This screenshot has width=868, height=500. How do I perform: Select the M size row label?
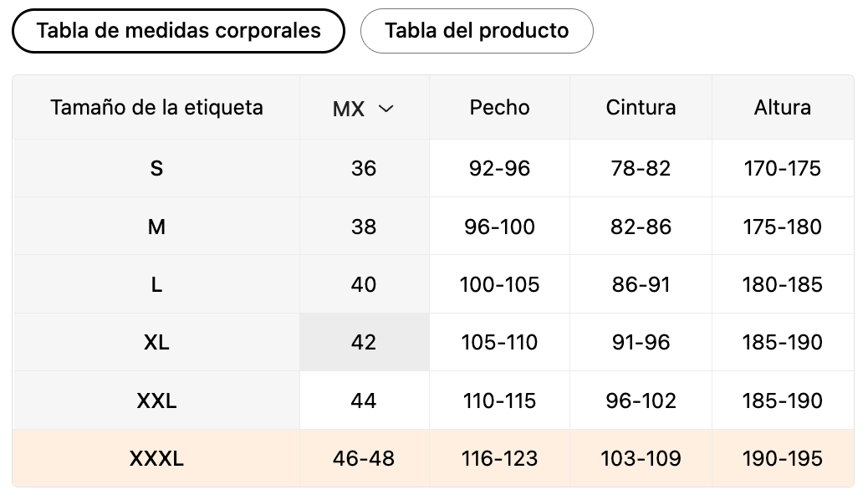[x=156, y=227]
